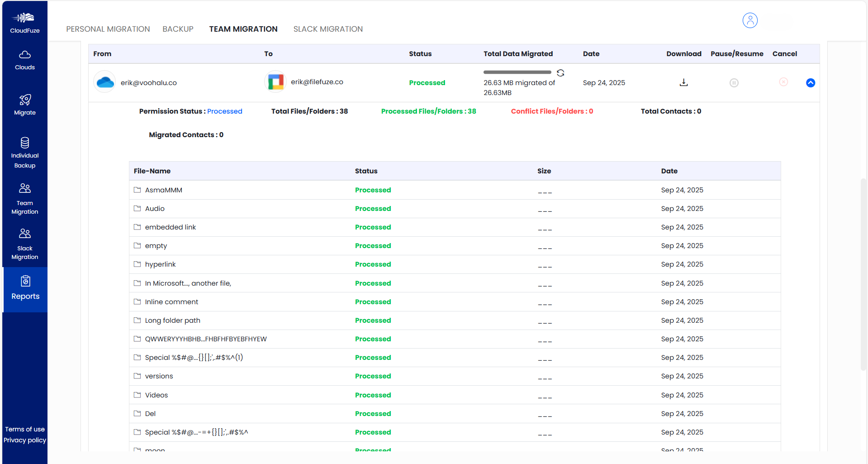Screen dimensions: 868x464
Task: Pause the erik@voohalu.co migration
Action: click(734, 83)
